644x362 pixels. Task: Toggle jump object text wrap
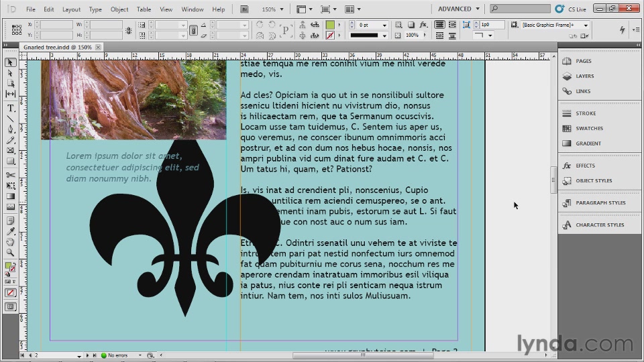pyautogui.click(x=452, y=36)
